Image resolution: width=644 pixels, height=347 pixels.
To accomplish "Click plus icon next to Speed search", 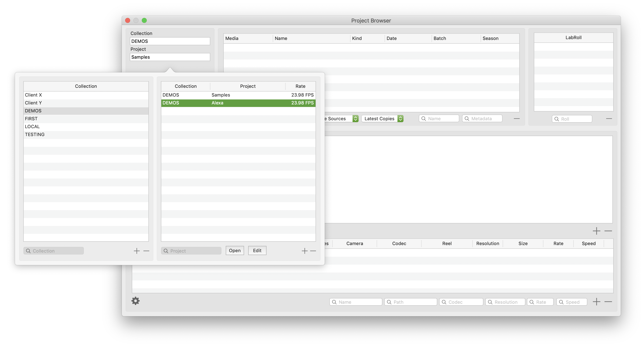I will 596,302.
